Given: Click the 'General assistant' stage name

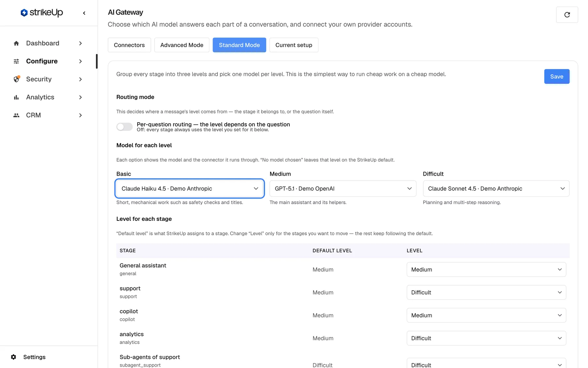Looking at the screenshot, I should pos(143,265).
